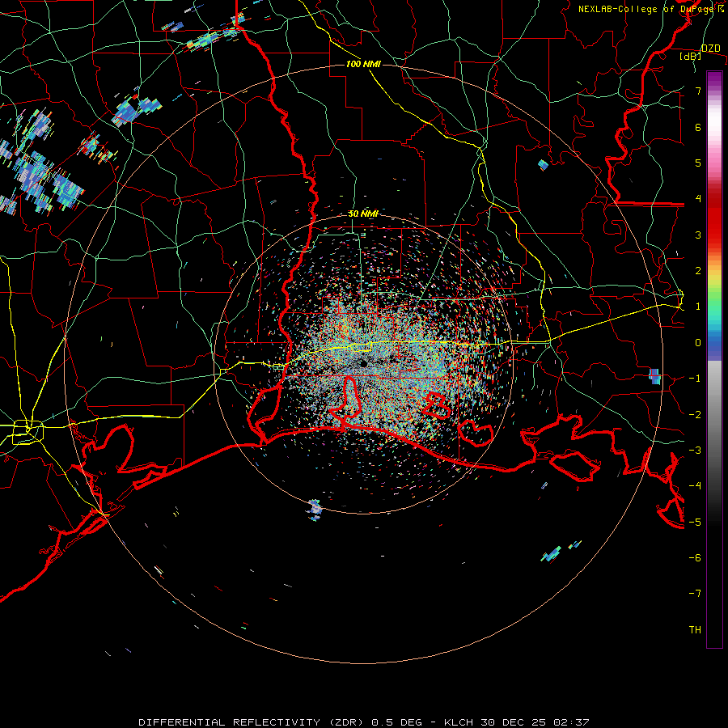
Task: Click the positive 6 dB scale label
Action: 698,127
